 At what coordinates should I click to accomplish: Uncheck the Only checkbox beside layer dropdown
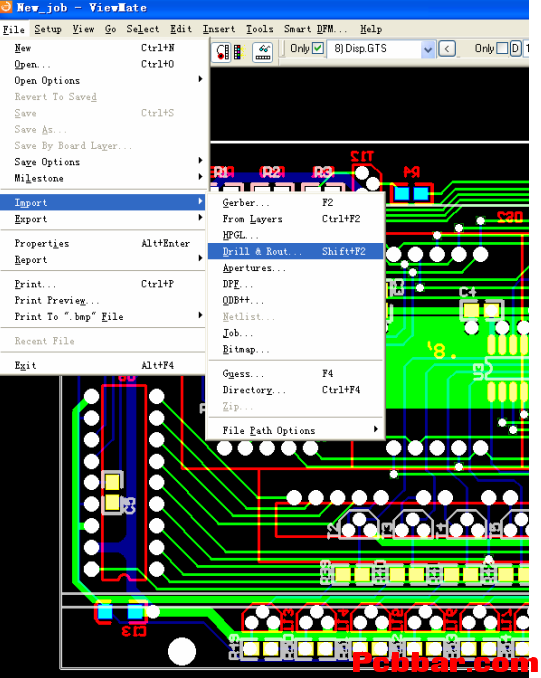click(317, 48)
